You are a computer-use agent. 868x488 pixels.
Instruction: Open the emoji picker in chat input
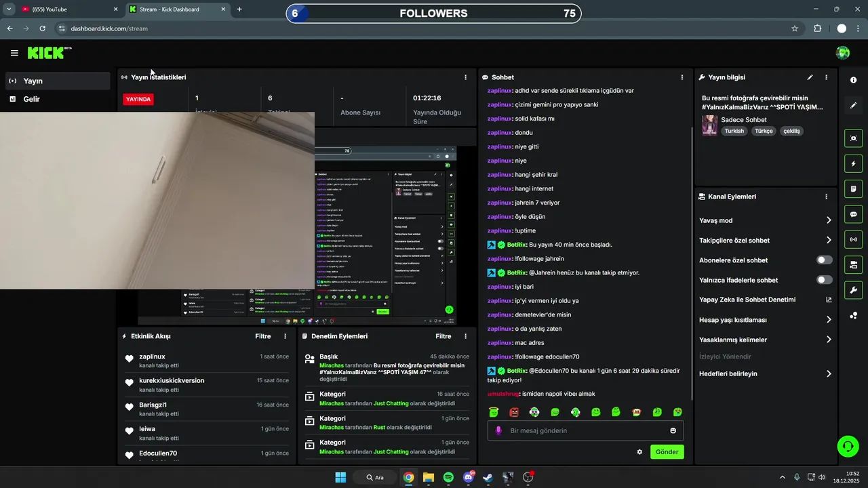click(673, 430)
